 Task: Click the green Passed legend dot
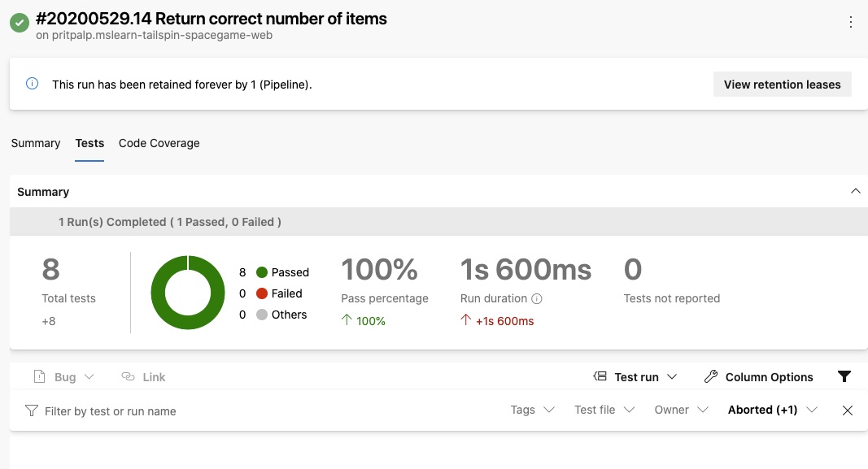[262, 272]
